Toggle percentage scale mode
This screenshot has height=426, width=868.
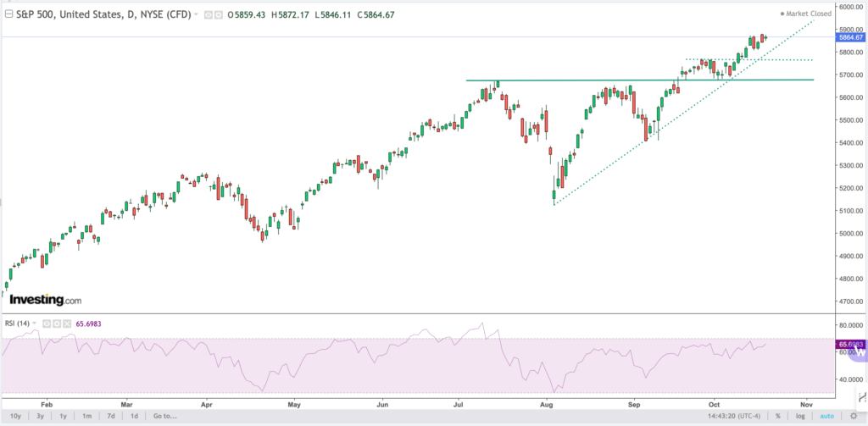777,416
